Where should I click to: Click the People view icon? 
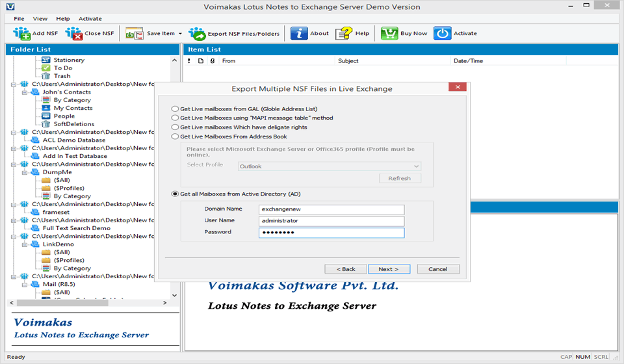(46, 116)
